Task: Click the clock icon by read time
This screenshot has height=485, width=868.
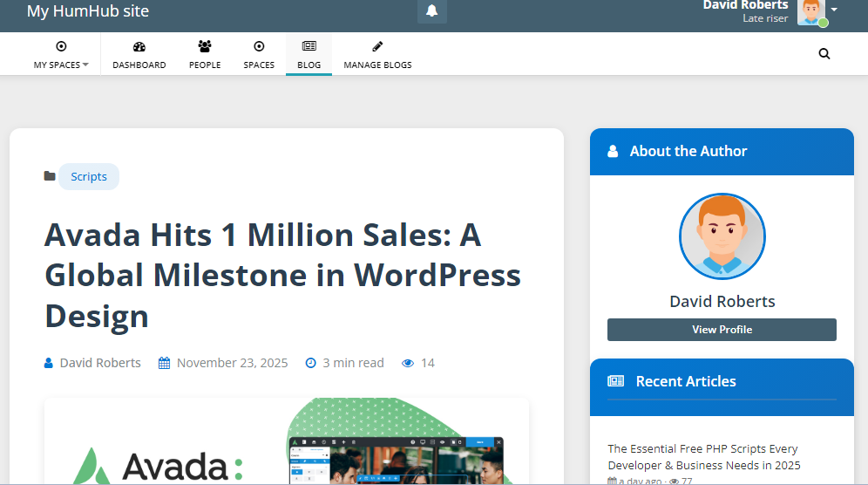Action: point(311,363)
